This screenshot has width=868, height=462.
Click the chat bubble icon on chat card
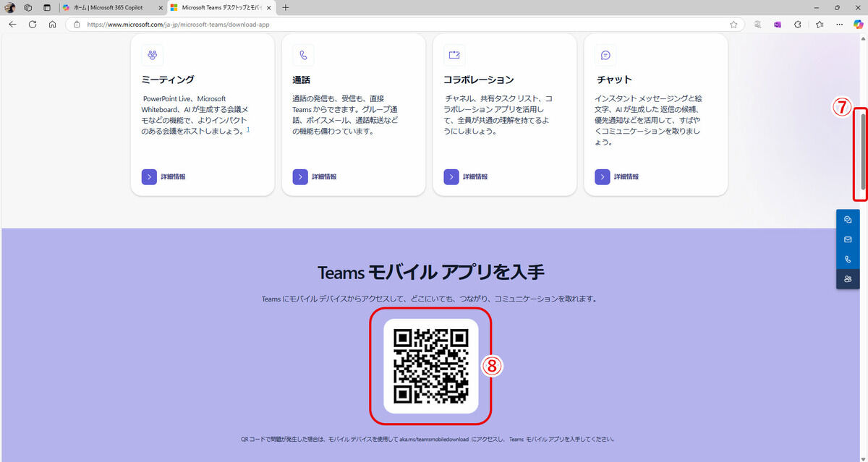click(x=605, y=55)
